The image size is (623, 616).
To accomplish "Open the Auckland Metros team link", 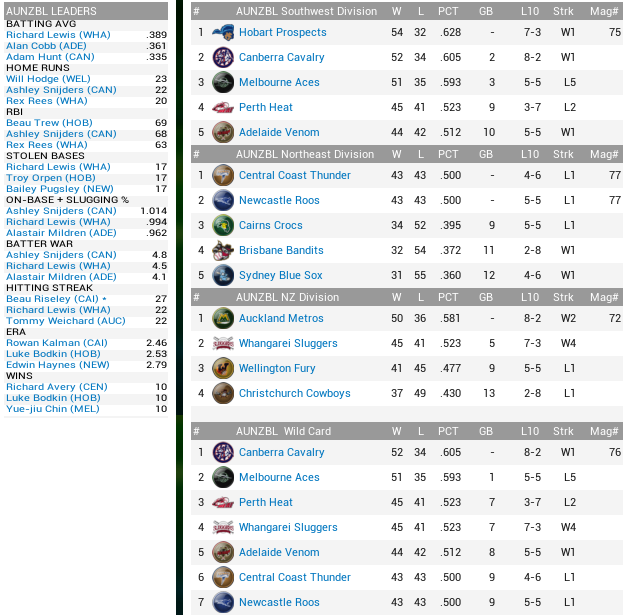I will (281, 318).
